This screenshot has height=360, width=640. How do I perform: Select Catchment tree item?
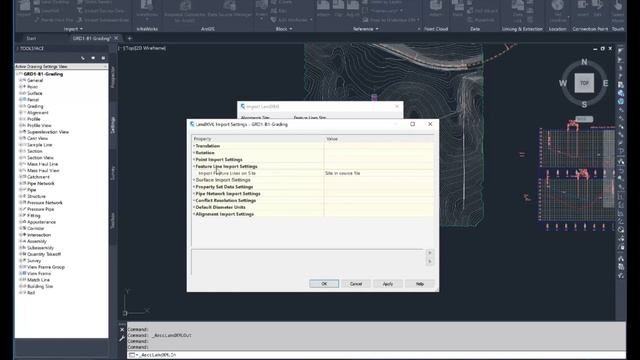[38, 177]
